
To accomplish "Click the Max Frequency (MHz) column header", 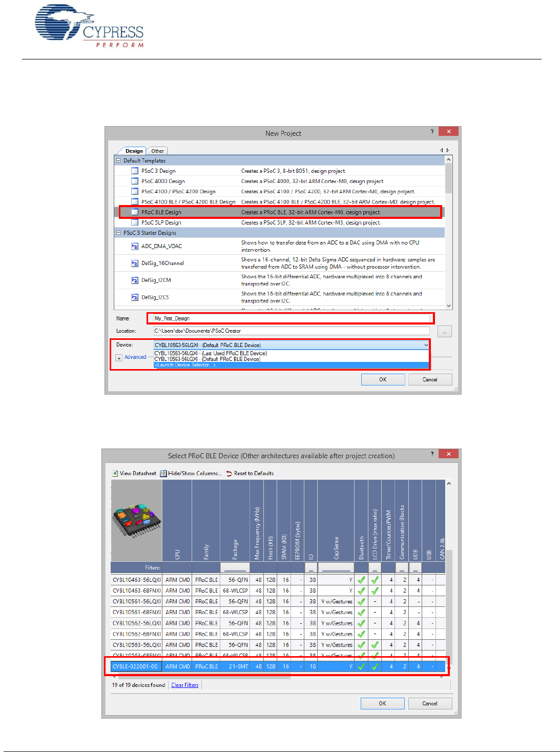I will click(257, 520).
